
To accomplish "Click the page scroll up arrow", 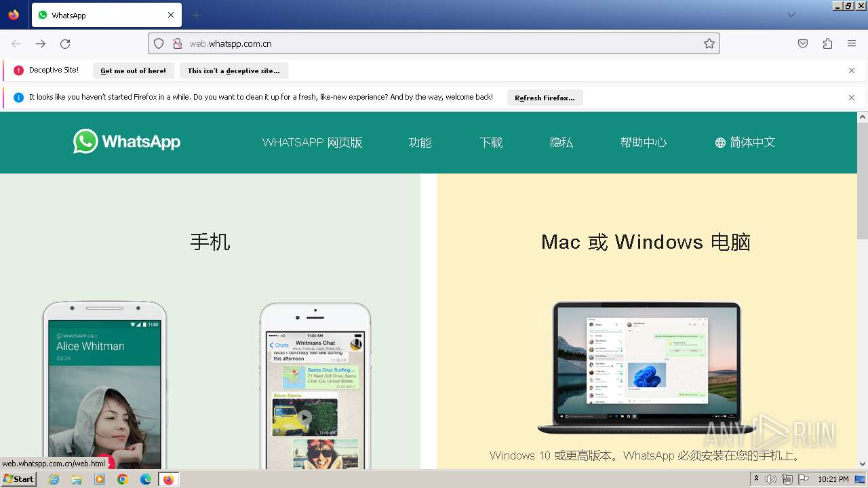I will coord(863,117).
